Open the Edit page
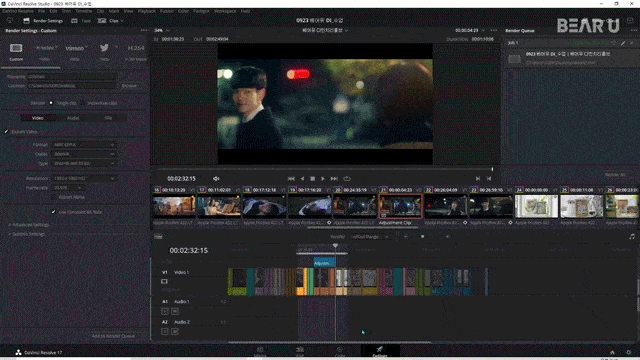640x360 pixels. click(300, 351)
